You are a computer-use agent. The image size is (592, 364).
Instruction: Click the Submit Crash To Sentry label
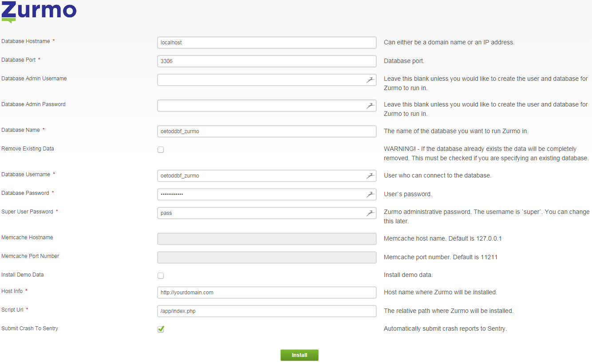[x=30, y=328]
